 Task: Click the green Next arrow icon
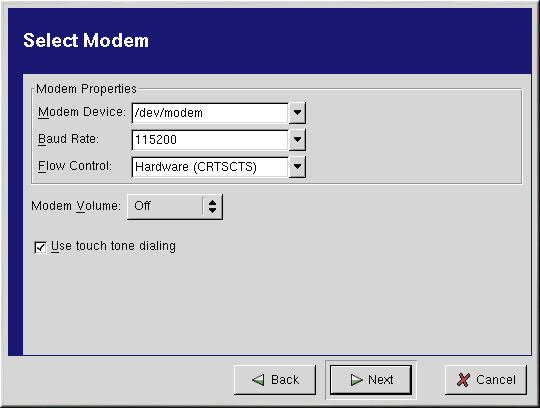[x=356, y=380]
